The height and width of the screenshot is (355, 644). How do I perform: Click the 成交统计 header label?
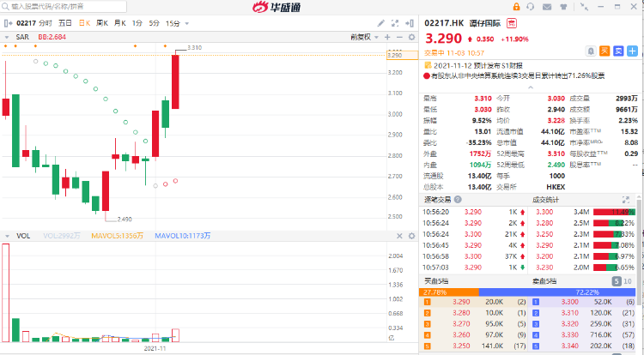point(545,200)
